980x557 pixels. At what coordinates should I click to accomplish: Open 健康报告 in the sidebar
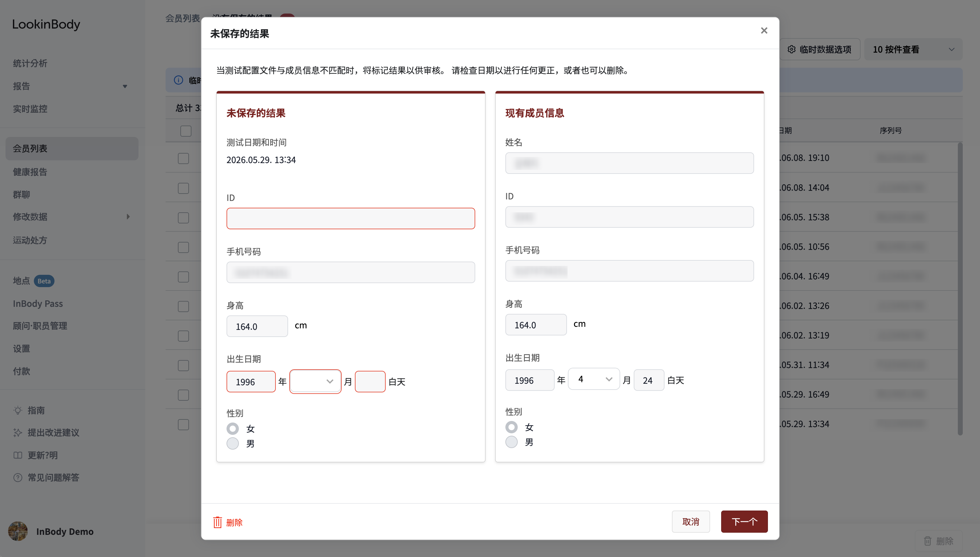30,172
